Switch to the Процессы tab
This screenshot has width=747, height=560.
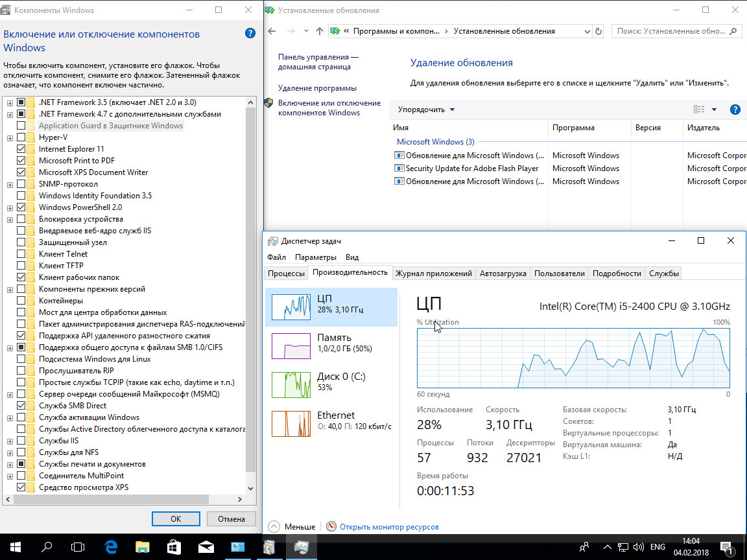pos(286,274)
